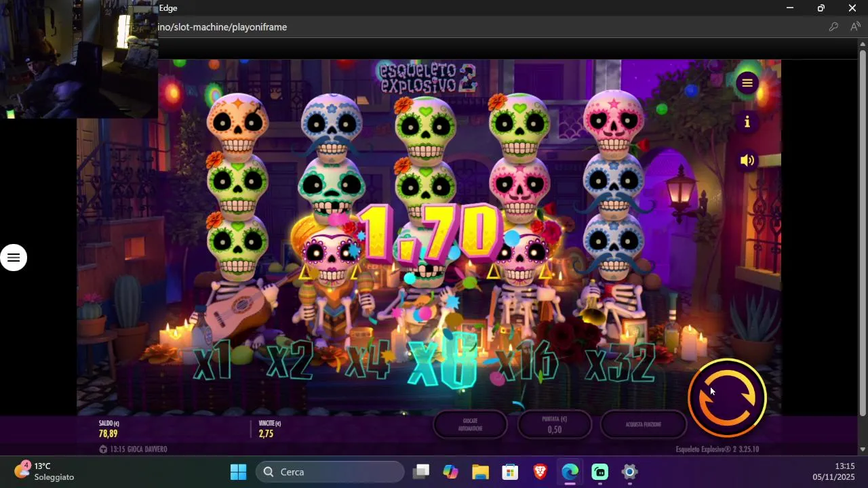868x488 pixels.
Task: Click the highlighted x8 multiplier
Action: coord(443,361)
